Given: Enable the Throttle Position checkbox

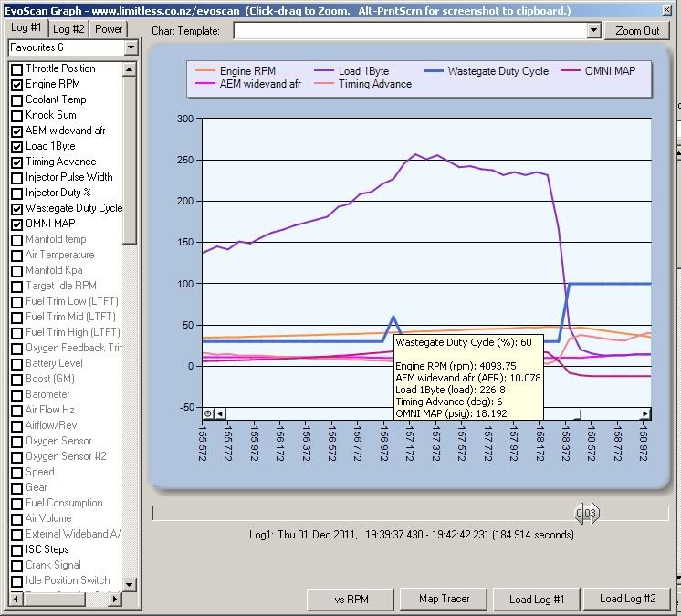Looking at the screenshot, I should [x=16, y=69].
